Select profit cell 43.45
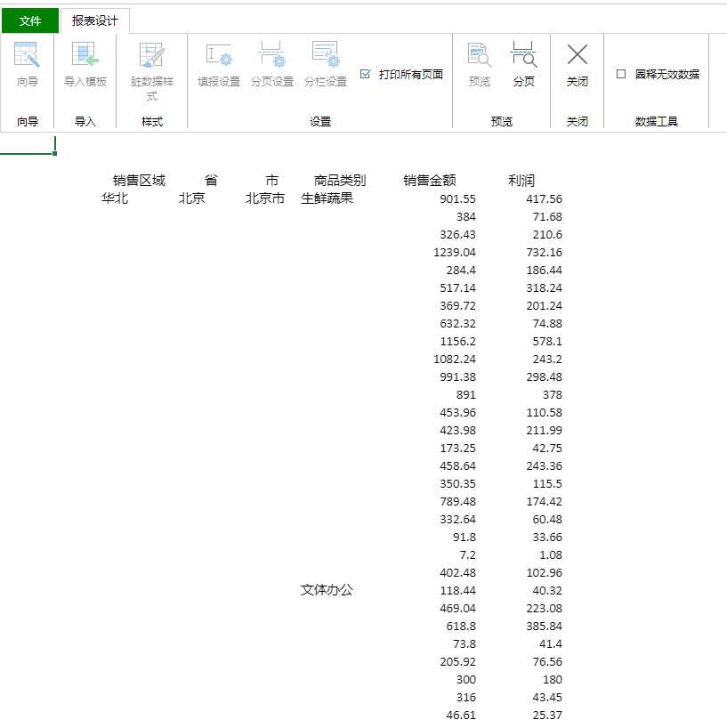The width and height of the screenshot is (727, 728). pos(547,698)
